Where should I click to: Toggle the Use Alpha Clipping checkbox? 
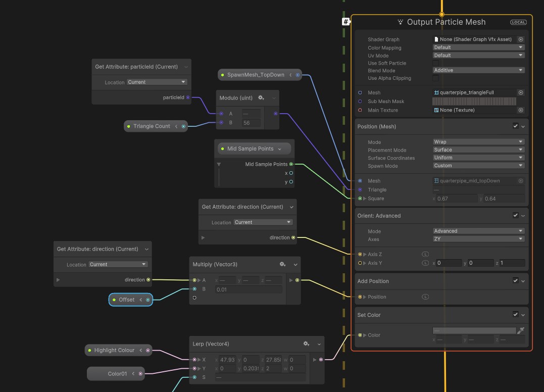[435, 78]
